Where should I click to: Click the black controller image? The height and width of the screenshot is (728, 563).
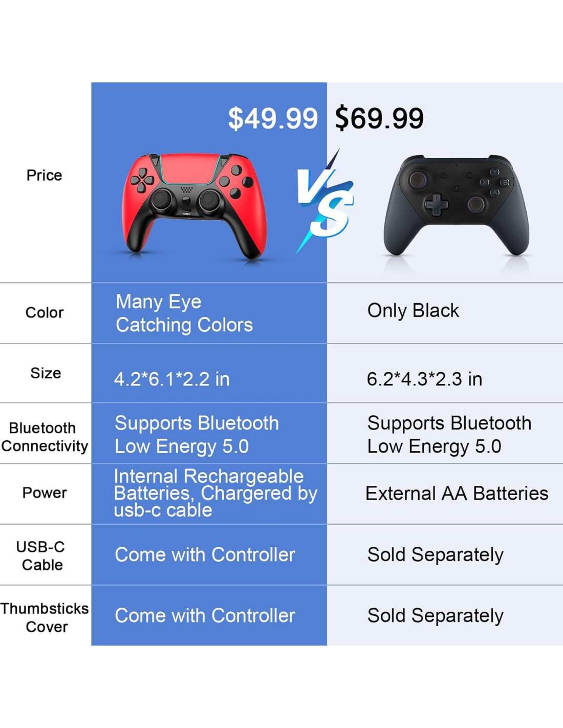click(x=457, y=206)
